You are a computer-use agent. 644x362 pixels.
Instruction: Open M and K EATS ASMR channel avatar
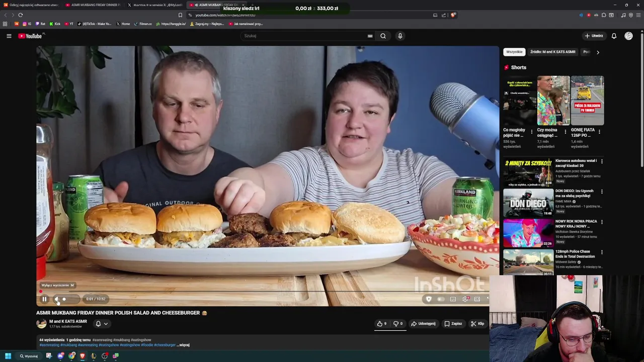pos(41,324)
